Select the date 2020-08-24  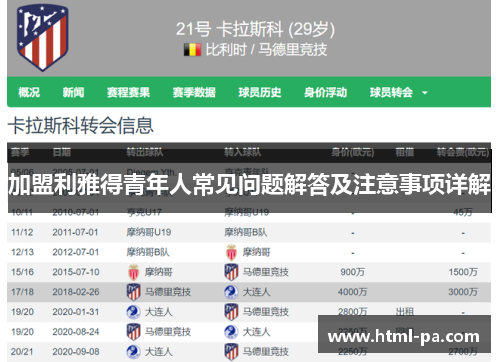[76, 332]
